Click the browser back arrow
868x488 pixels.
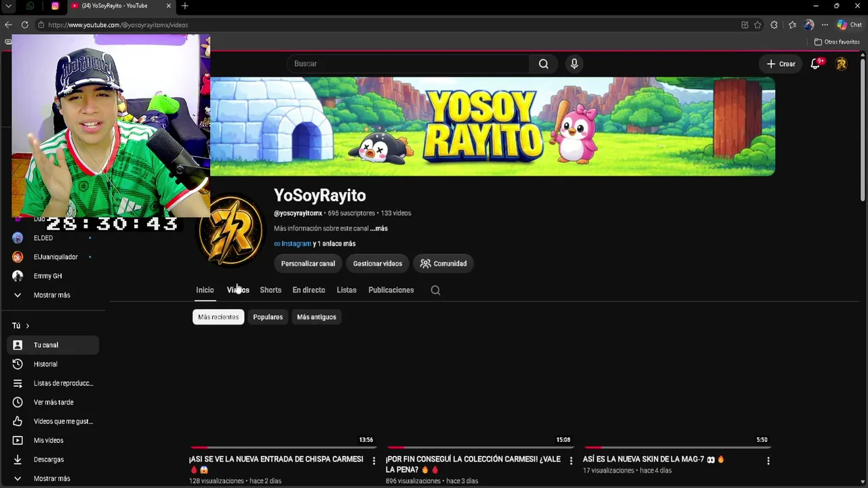coord(8,25)
